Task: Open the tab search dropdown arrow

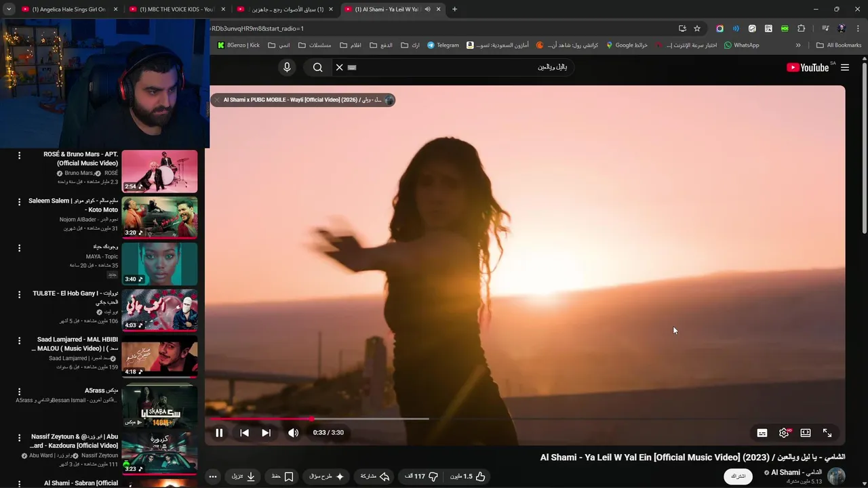Action: point(9,9)
